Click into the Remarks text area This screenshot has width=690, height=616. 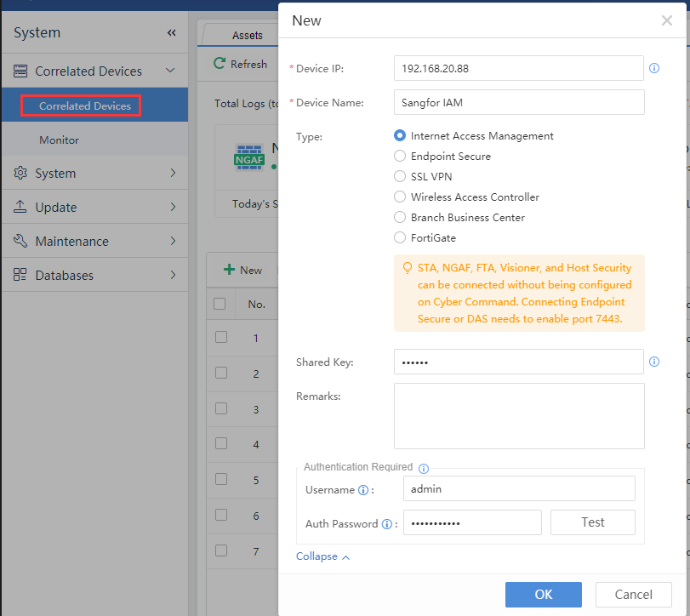point(519,416)
